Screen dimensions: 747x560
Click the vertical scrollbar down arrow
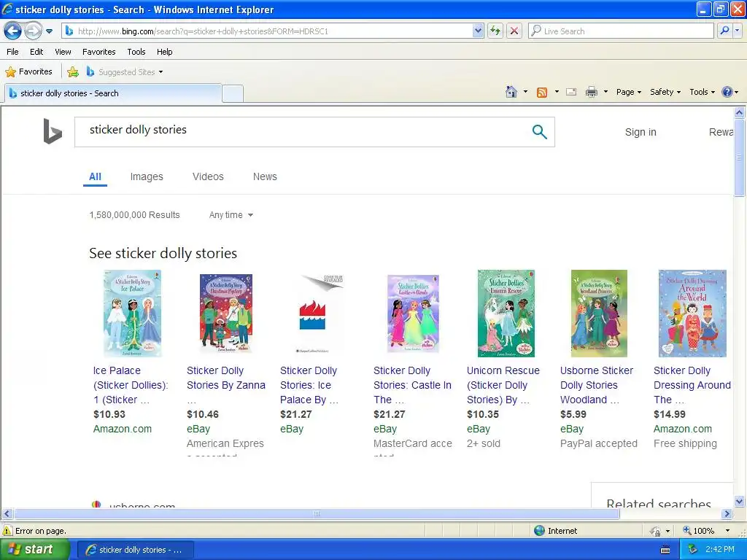[x=740, y=500]
